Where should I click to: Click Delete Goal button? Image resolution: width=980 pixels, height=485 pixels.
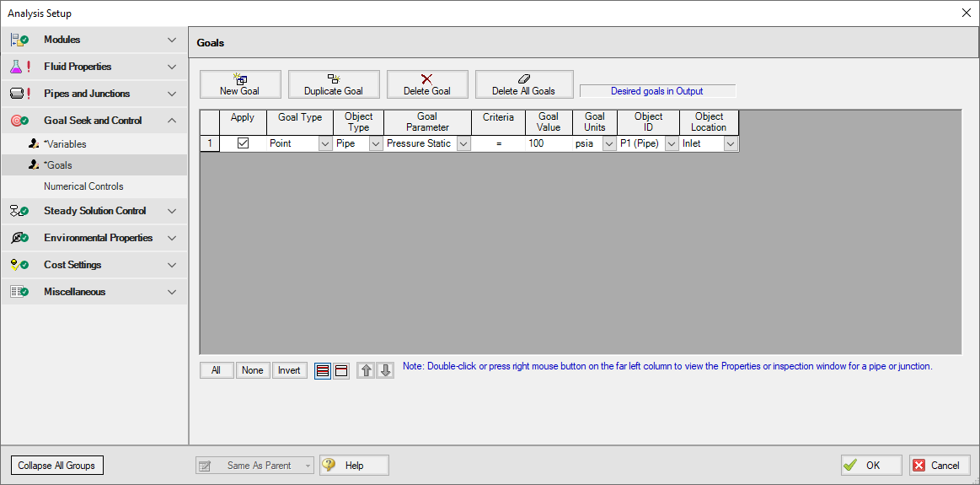426,84
